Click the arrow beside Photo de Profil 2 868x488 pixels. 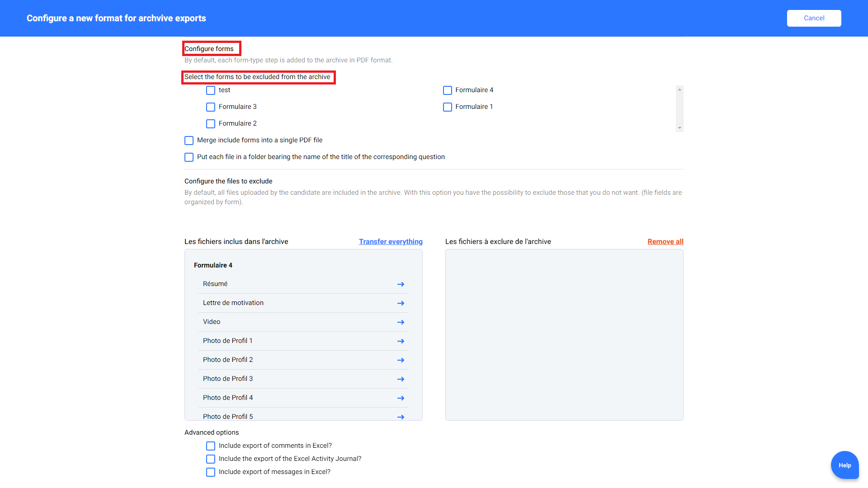(x=401, y=360)
